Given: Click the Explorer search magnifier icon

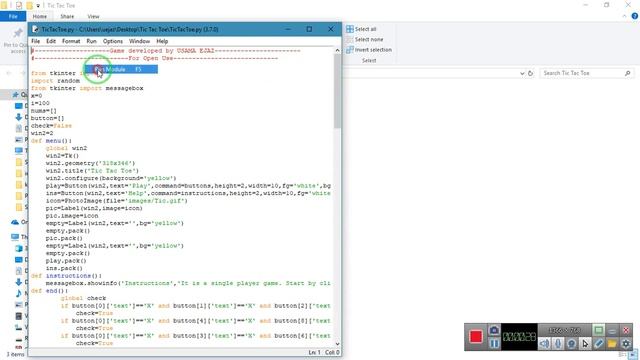Looking at the screenshot, I should pos(628,73).
